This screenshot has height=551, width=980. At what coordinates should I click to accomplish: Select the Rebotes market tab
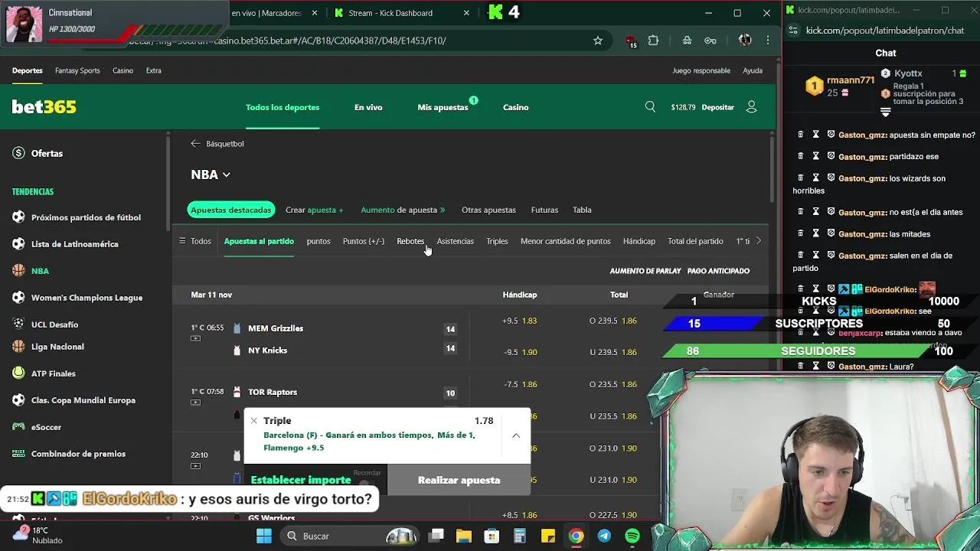[x=410, y=241]
